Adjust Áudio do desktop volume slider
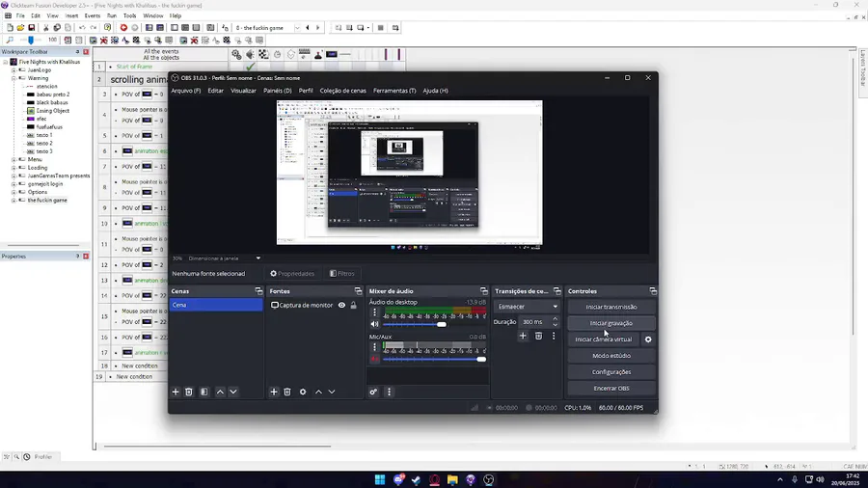The height and width of the screenshot is (488, 868). [x=441, y=324]
